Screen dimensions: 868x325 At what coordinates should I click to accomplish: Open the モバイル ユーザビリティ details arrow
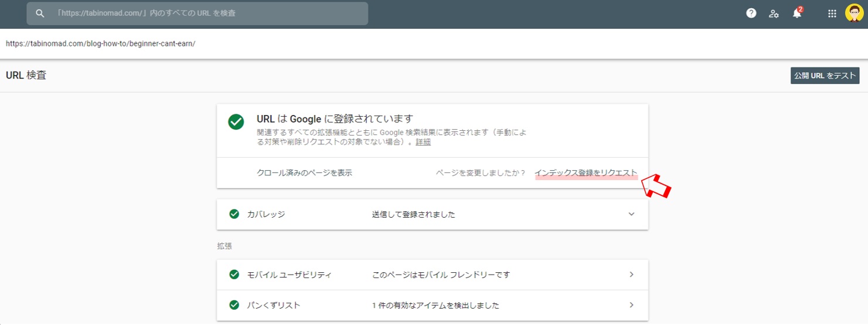(x=631, y=275)
